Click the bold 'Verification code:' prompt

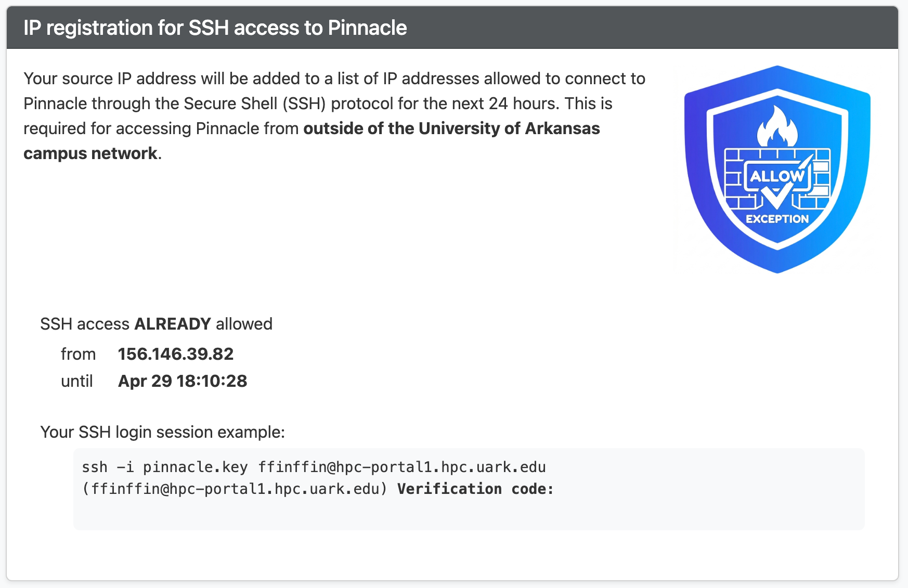tap(475, 489)
